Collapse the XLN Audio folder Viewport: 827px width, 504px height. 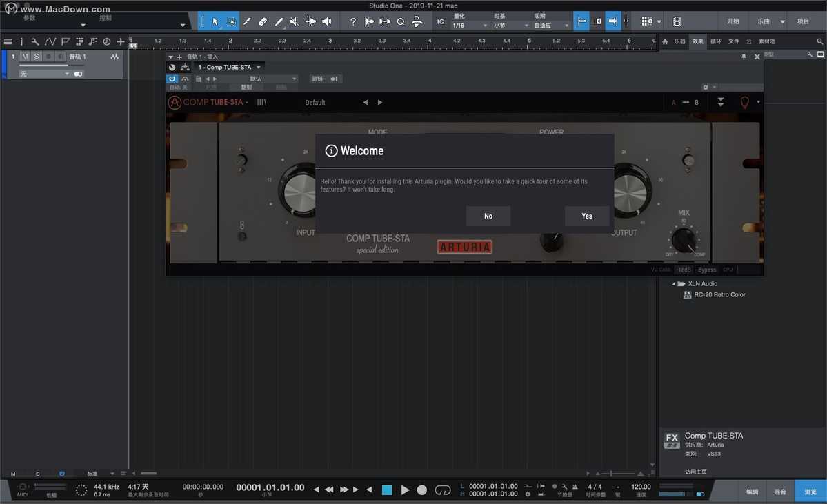coord(673,283)
